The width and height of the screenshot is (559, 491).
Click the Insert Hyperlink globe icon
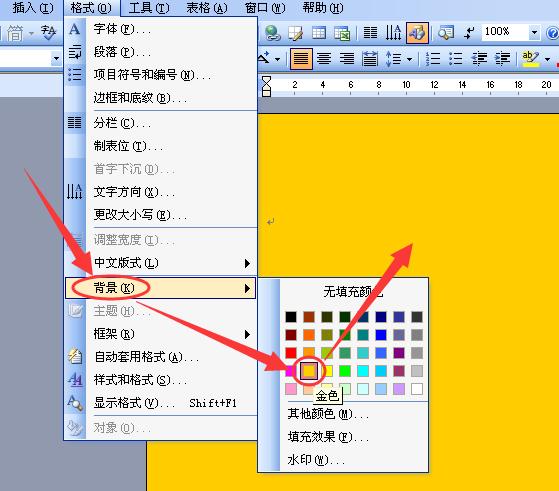pos(273,33)
